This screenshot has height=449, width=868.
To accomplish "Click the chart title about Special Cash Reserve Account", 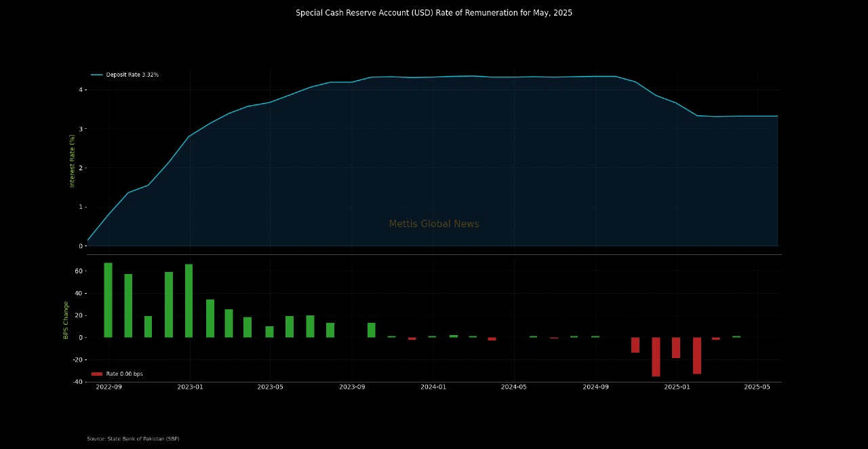I will tap(434, 13).
